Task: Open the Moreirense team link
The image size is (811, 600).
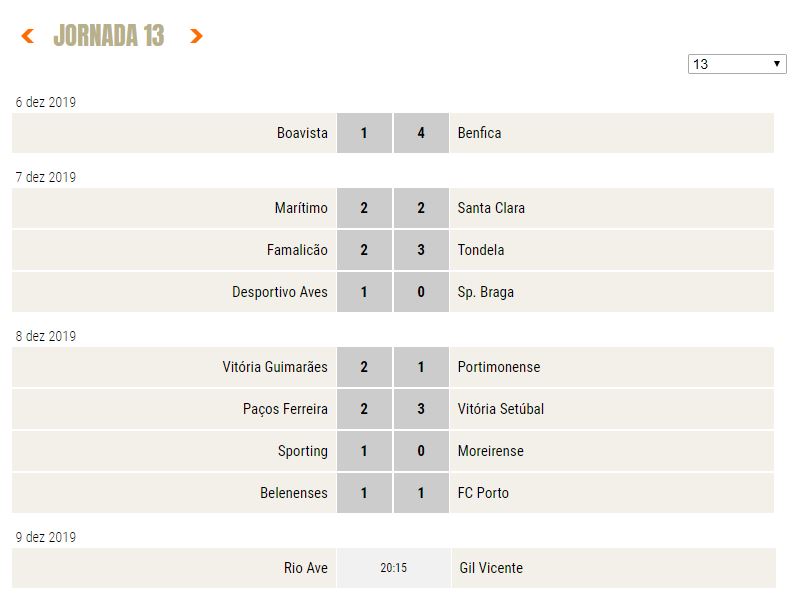Action: point(490,451)
